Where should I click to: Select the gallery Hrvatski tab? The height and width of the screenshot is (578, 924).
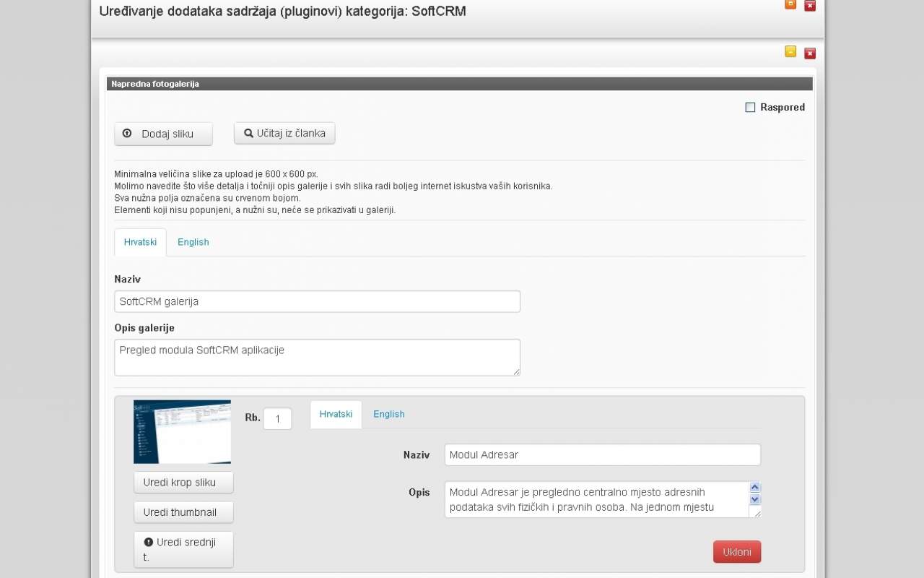(x=140, y=242)
